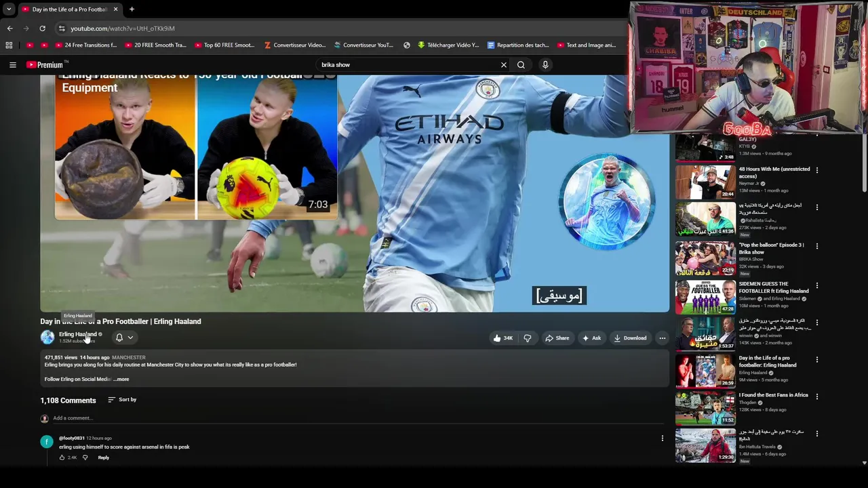
Task: Toggle the notification bell for Erling Haaland
Action: (119, 338)
